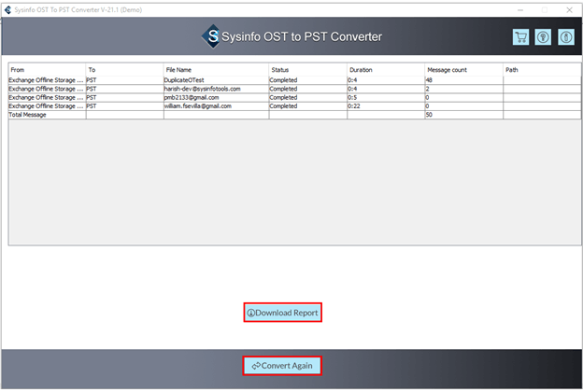Click the Sysinfo OST to PST Converter heading
This screenshot has width=583, height=392.
tap(302, 36)
